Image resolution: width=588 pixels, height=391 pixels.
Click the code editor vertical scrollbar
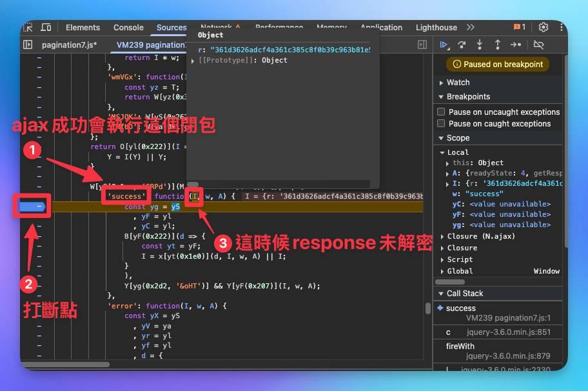point(428,308)
